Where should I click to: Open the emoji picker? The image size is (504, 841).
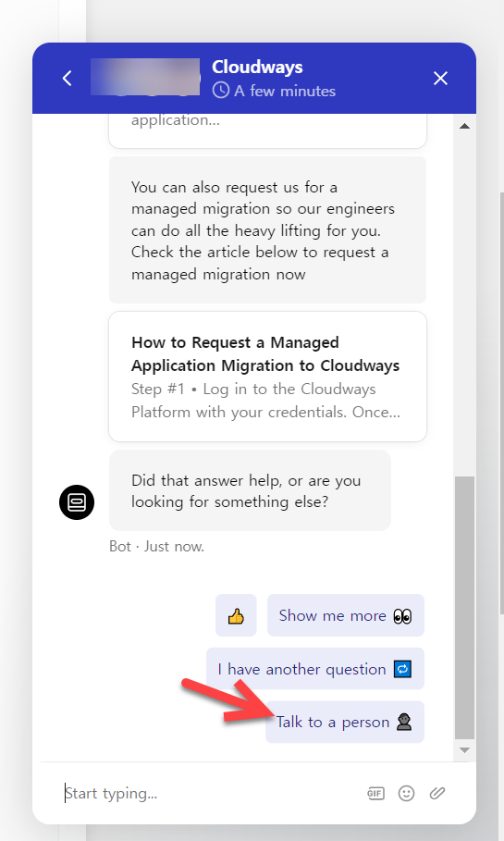pyautogui.click(x=406, y=793)
